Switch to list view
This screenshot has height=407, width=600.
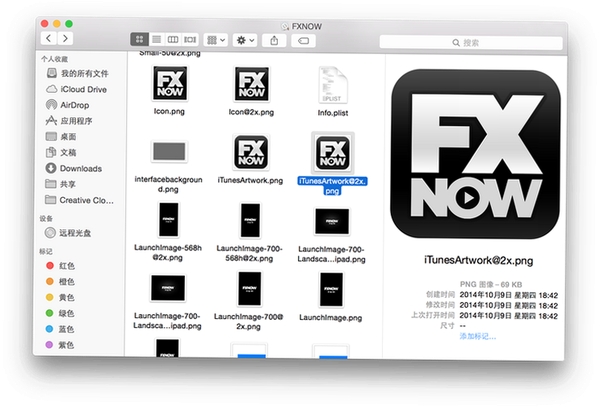point(157,39)
